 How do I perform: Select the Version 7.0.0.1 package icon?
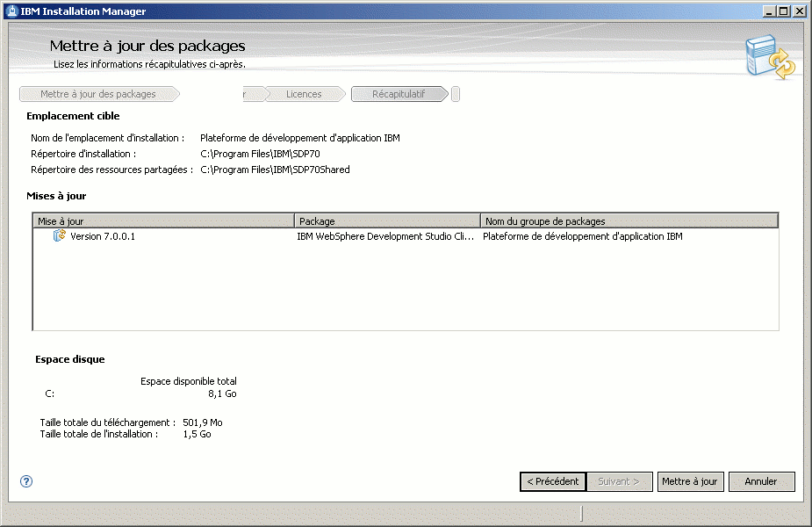(x=60, y=235)
